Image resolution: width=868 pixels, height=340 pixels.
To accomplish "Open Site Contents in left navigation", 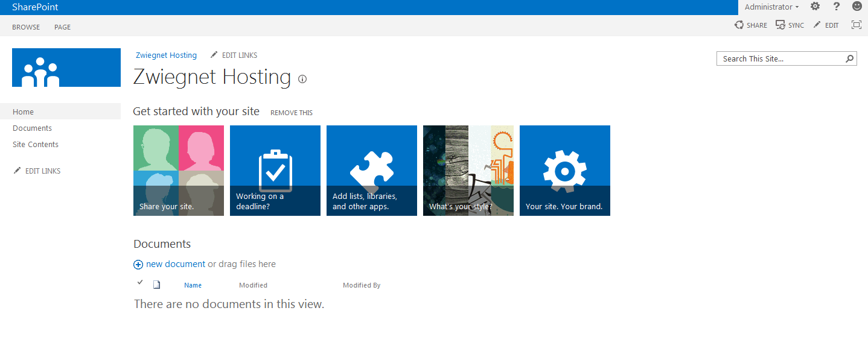I will (36, 144).
